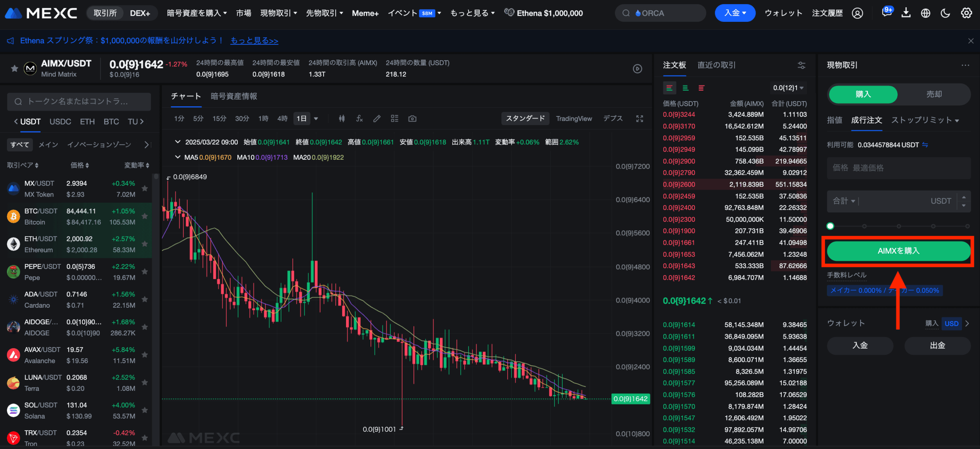Open the user account profile icon
Viewport: 980px width, 449px height.
tap(857, 13)
